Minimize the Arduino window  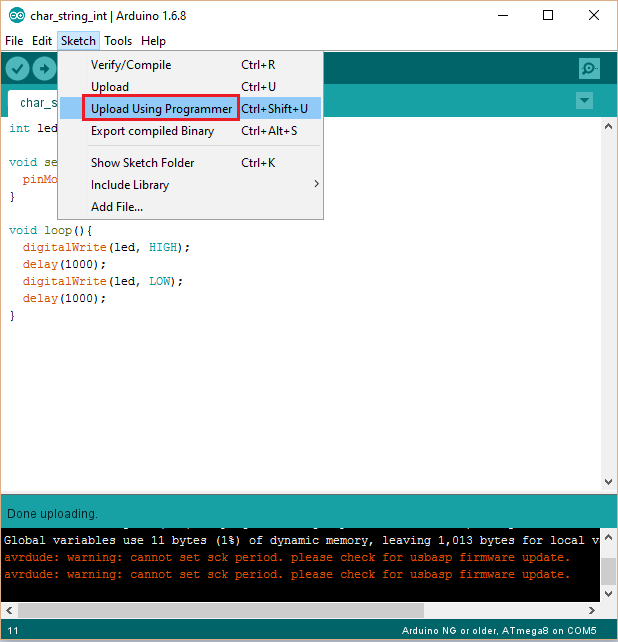point(503,16)
